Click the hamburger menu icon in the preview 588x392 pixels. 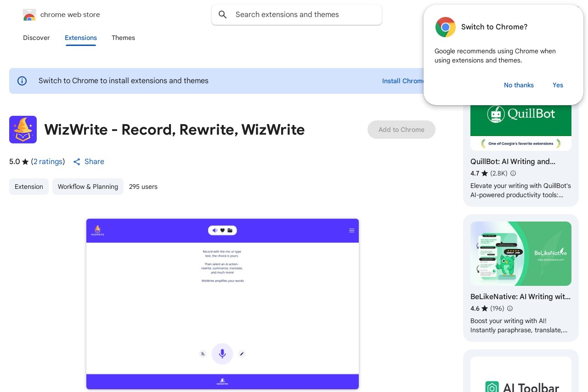pos(351,231)
